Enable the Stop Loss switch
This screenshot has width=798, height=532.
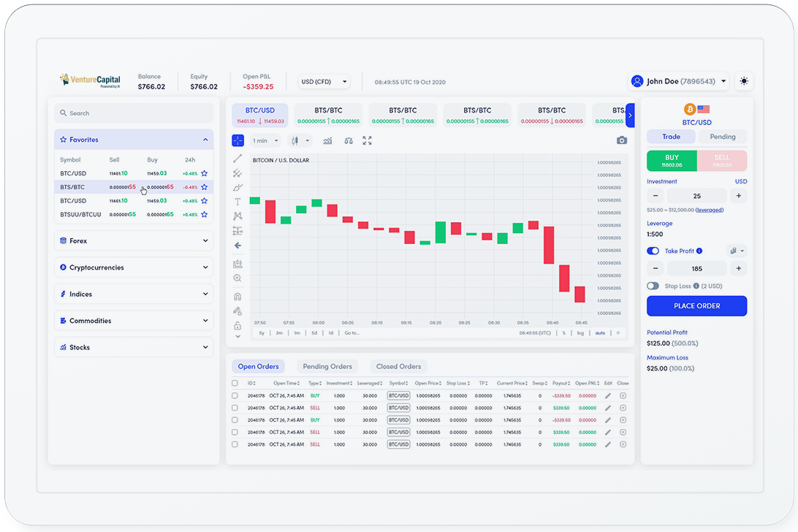coord(653,286)
